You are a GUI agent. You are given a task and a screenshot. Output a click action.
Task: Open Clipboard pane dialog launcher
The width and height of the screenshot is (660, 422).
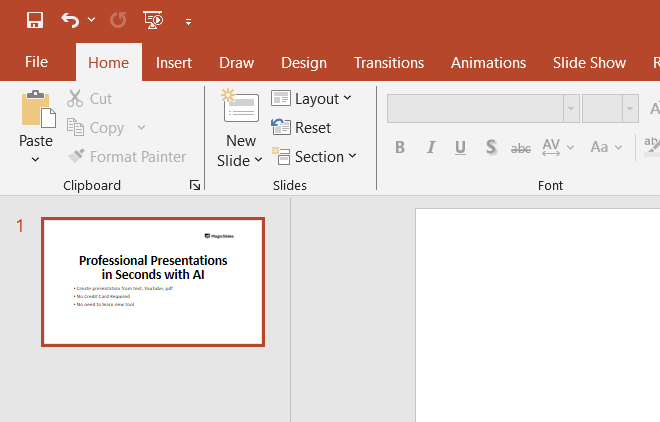click(195, 186)
